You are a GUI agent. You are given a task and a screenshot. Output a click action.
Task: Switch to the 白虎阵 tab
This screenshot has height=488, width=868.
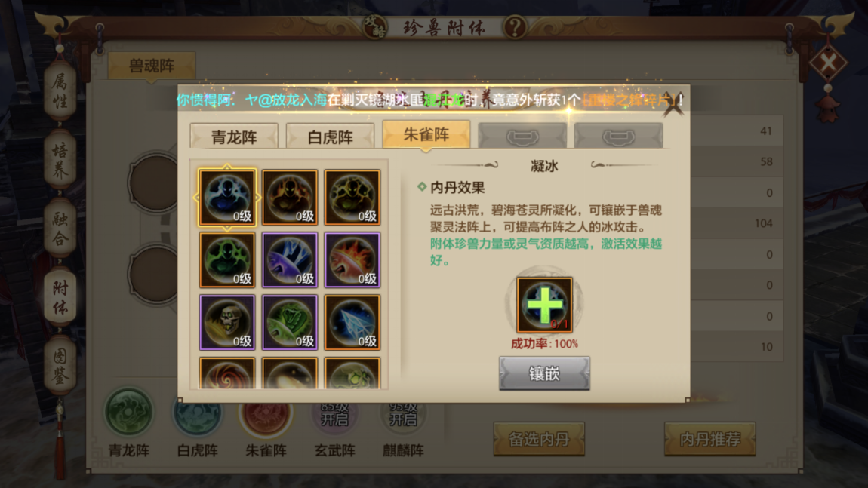click(x=330, y=136)
